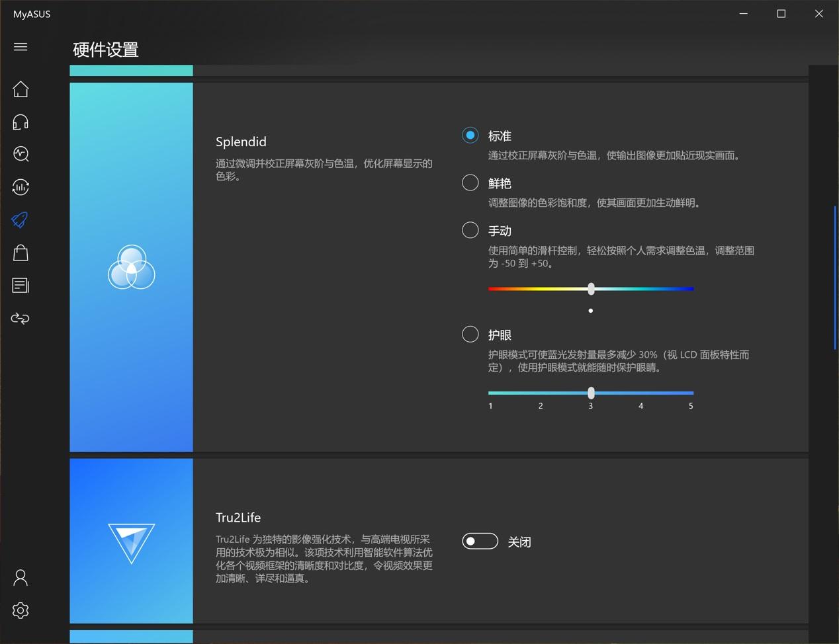
Task: Click the 硬件设置 page heading
Action: pyautogui.click(x=106, y=50)
